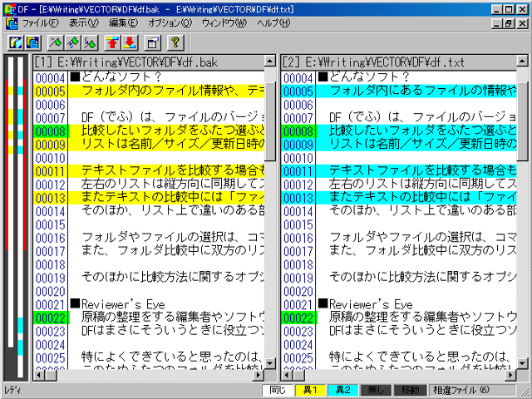
Task: Click the yellow 異1 legend swatch
Action: [x=310, y=390]
